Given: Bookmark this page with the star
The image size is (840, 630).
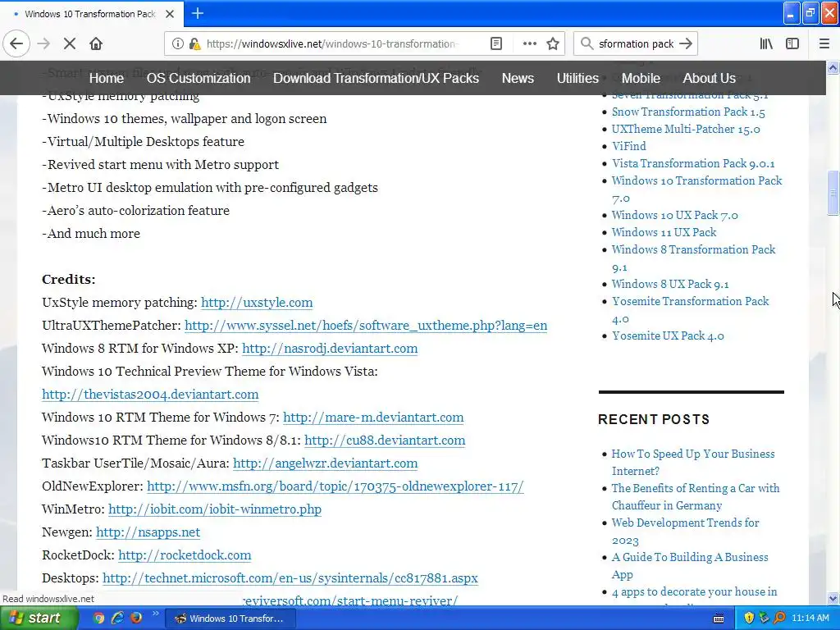Looking at the screenshot, I should tap(553, 43).
